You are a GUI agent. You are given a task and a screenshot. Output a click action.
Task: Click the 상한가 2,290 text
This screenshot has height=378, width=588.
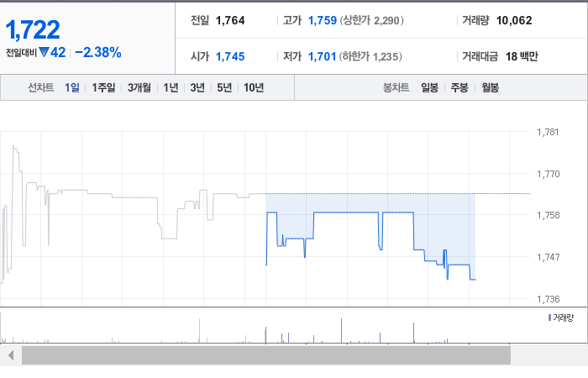click(372, 20)
